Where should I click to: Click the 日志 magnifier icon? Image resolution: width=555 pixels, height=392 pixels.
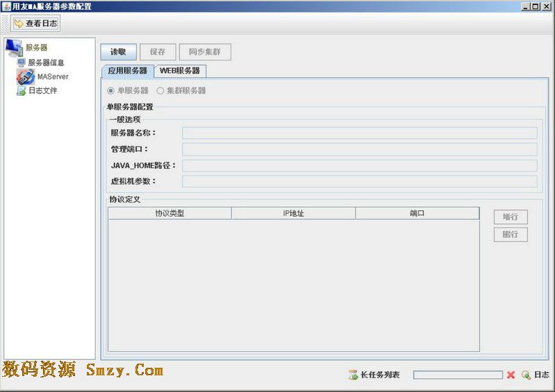click(x=526, y=375)
